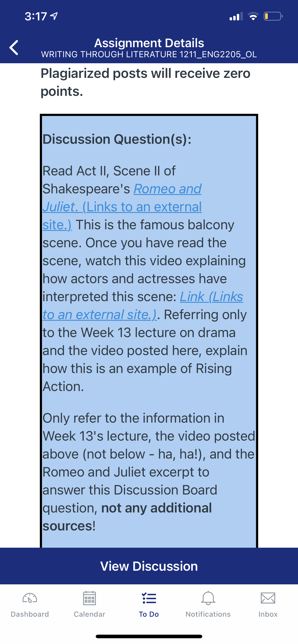Open the Notifications bell icon
The width and height of the screenshot is (298, 644).
coord(208,598)
